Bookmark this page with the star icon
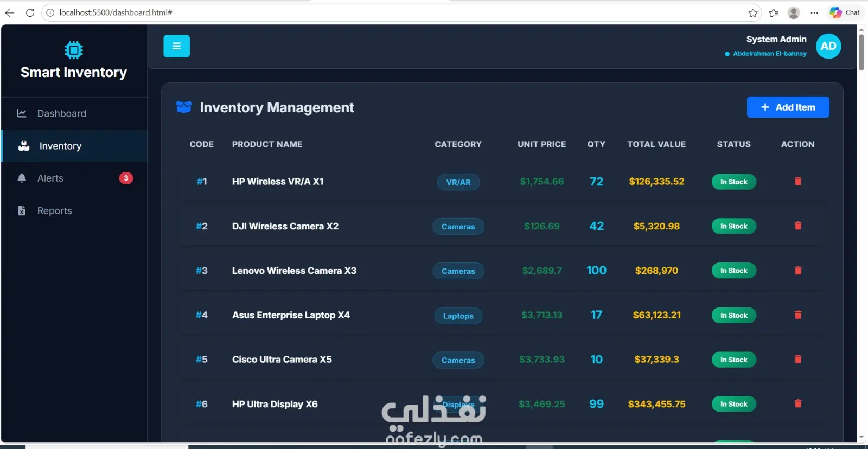868x449 pixels. (753, 12)
